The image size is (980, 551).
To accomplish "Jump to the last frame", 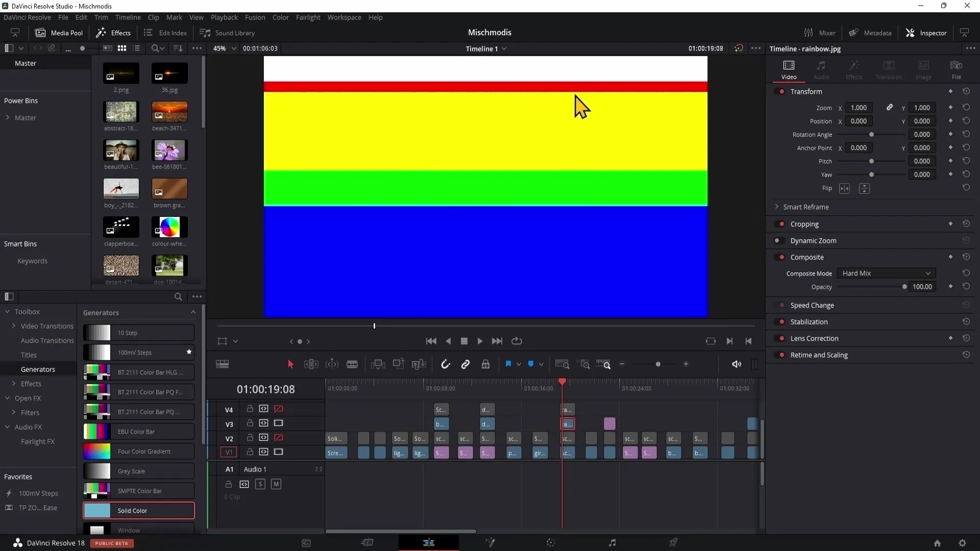I will pos(497,341).
